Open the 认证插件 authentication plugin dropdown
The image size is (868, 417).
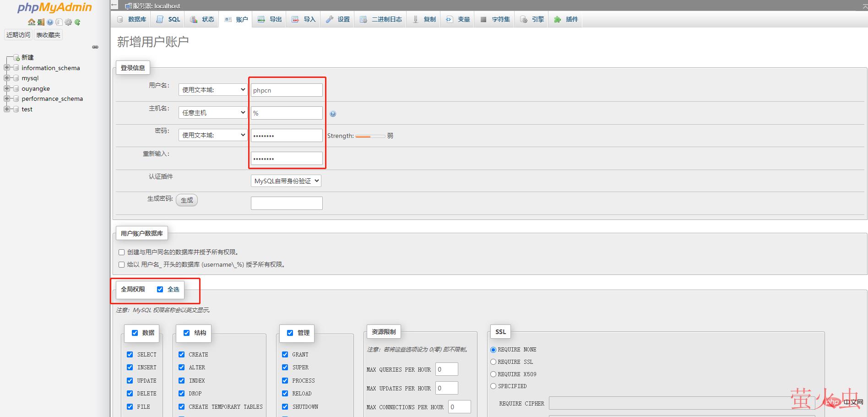pos(286,181)
